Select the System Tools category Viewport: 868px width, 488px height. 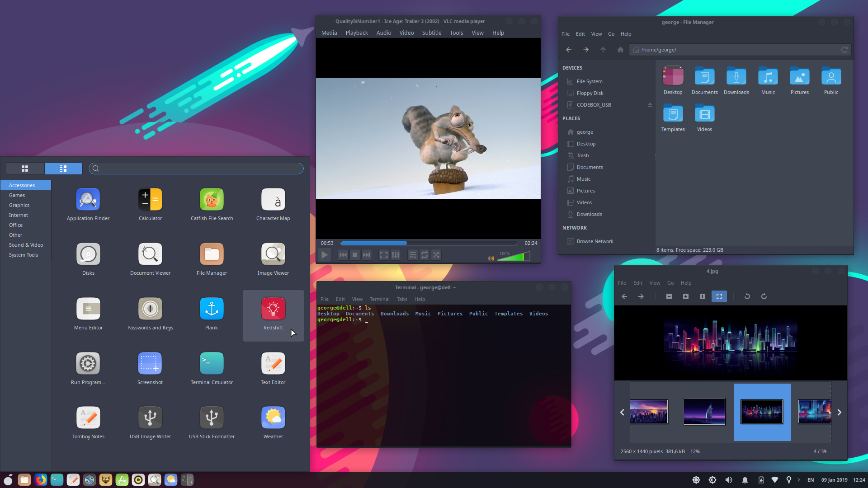tap(24, 255)
